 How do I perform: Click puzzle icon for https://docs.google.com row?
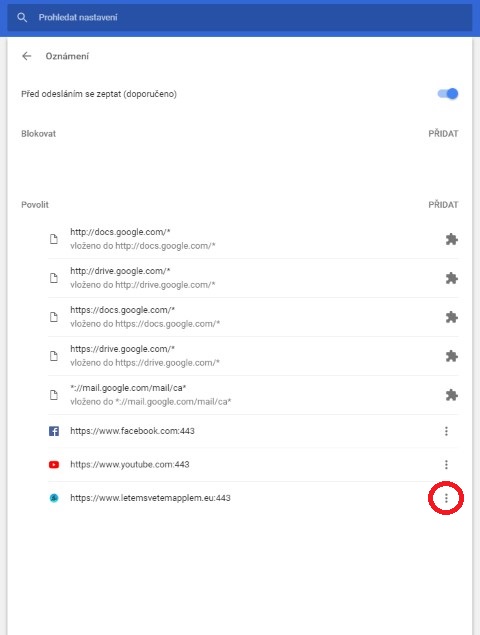[451, 317]
